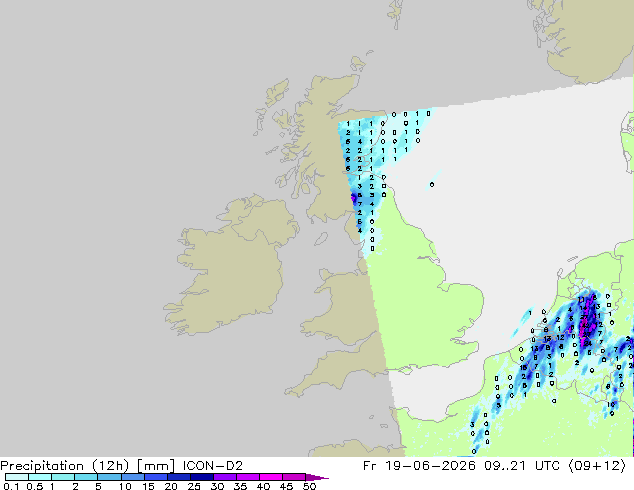Viewport: 634px width, 490px height.
Task: Click the '30' legend scale number
Action: tap(217, 486)
